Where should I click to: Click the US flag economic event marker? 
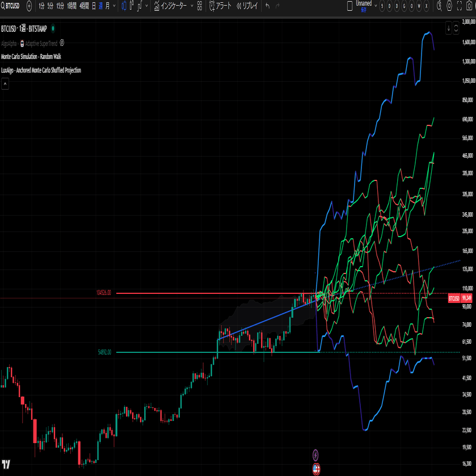(x=317, y=469)
